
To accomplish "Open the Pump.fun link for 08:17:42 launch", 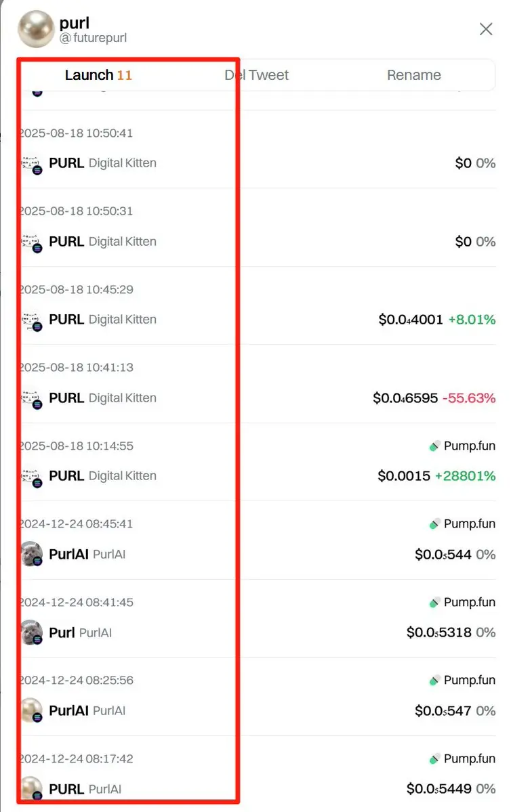I will coord(462,758).
